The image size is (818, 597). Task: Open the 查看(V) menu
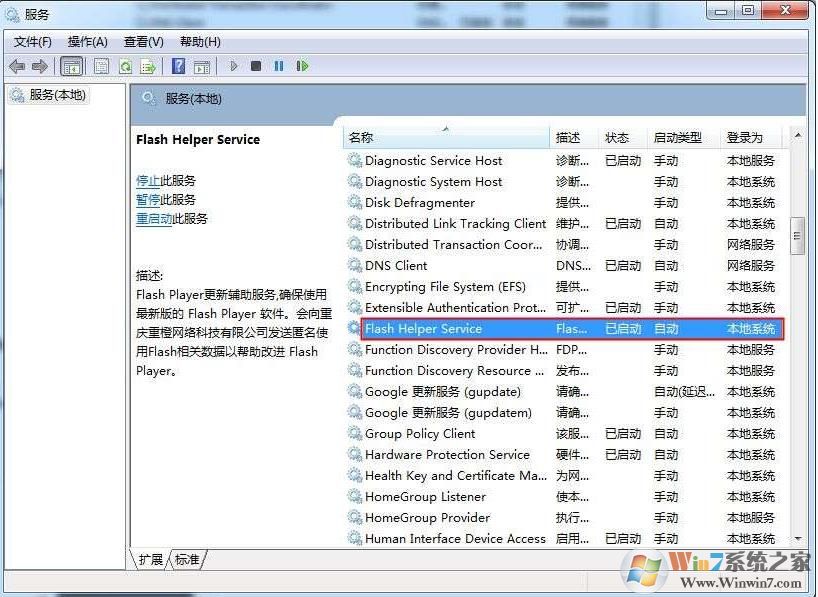[143, 42]
